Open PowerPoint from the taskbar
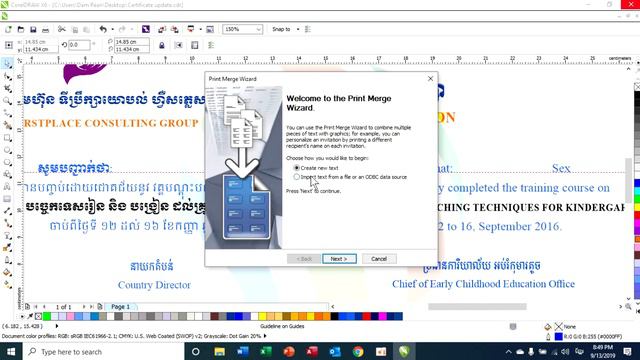 [289, 351]
